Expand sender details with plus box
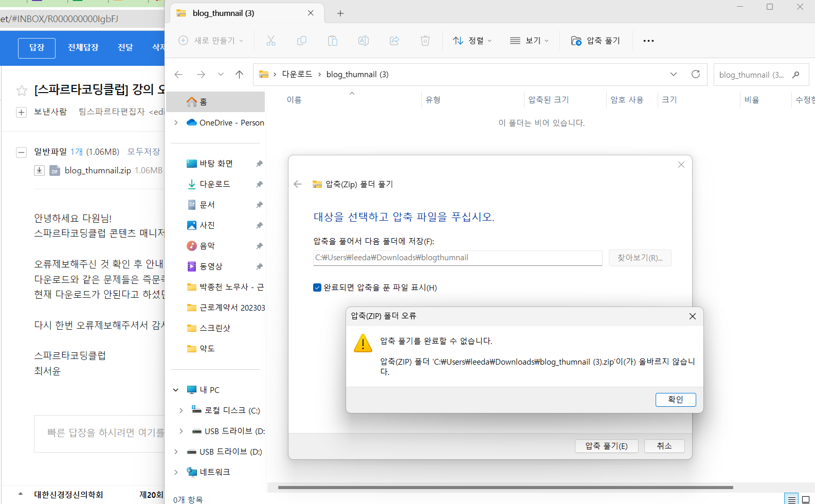The image size is (815, 504). 21,112
